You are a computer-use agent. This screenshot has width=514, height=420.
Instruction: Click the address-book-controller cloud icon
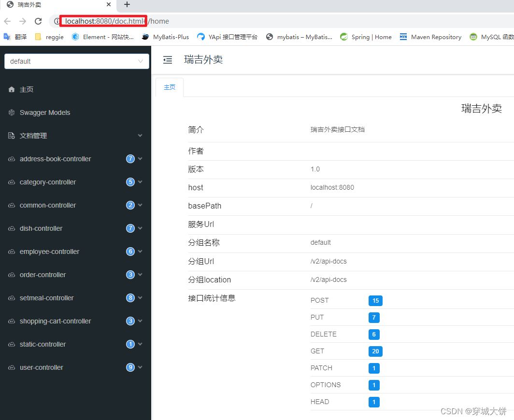(12, 159)
